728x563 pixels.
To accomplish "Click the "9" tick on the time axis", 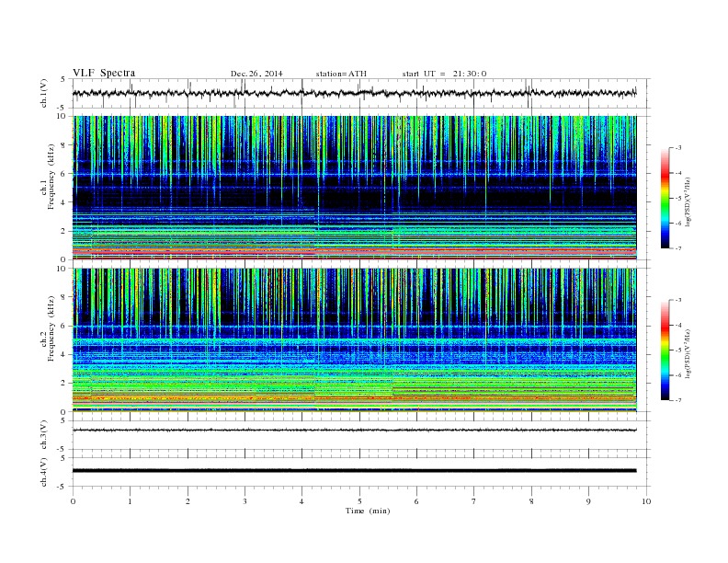I will tap(588, 501).
